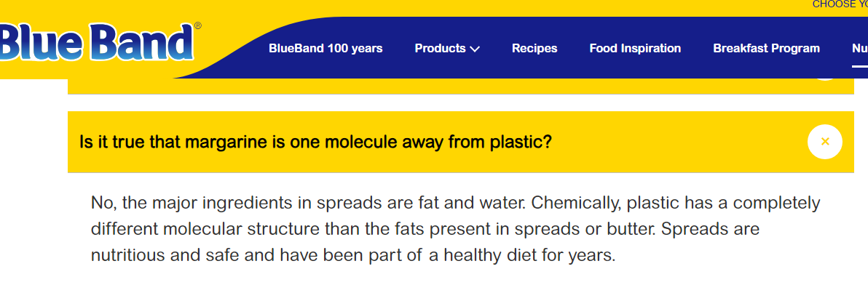
Task: Click the partially hidden circle icon above the question
Action: pos(824,74)
